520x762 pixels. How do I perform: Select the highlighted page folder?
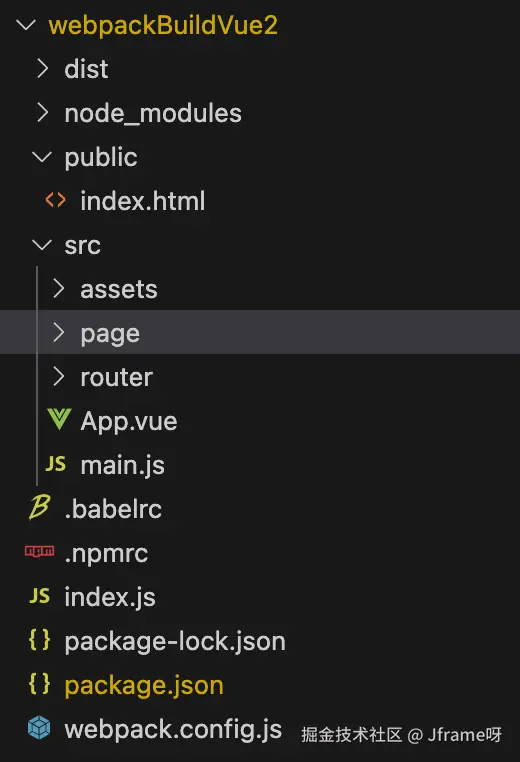click(260, 332)
